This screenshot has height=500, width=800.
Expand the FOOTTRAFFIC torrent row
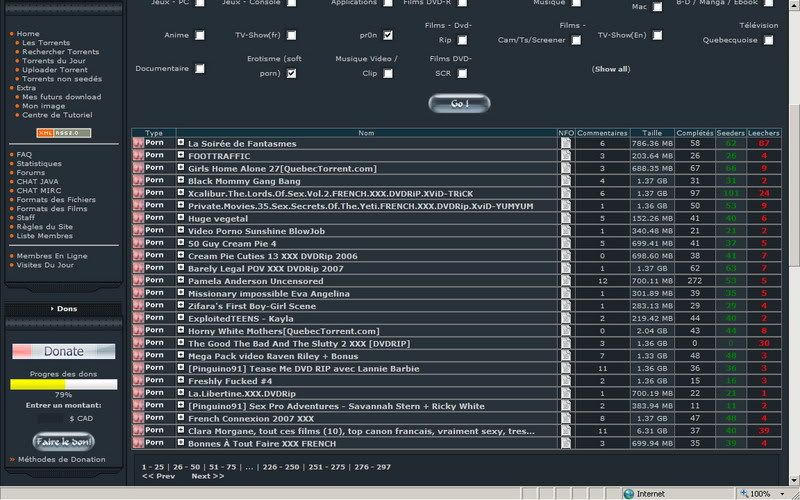tap(181, 155)
